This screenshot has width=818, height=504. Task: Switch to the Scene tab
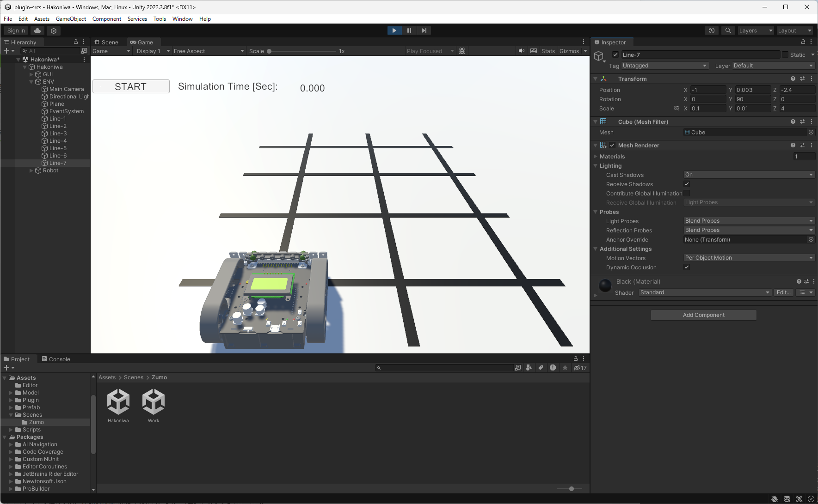106,42
